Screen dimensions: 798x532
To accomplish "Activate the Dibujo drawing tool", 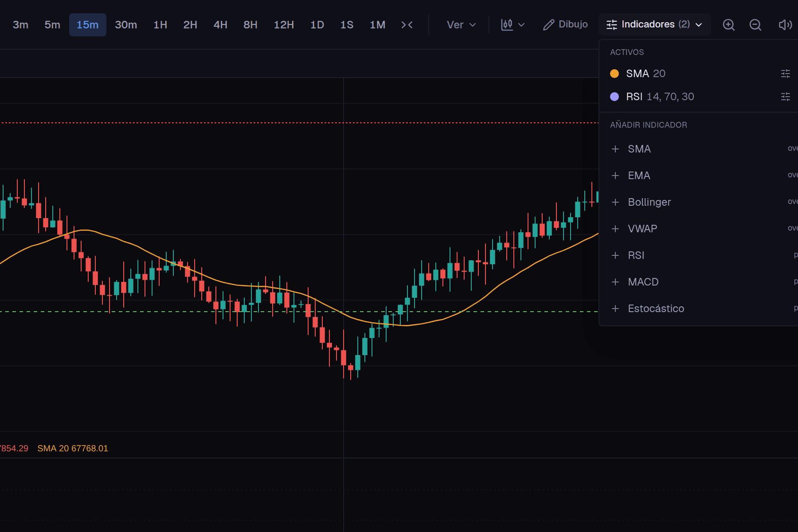I will pyautogui.click(x=566, y=24).
